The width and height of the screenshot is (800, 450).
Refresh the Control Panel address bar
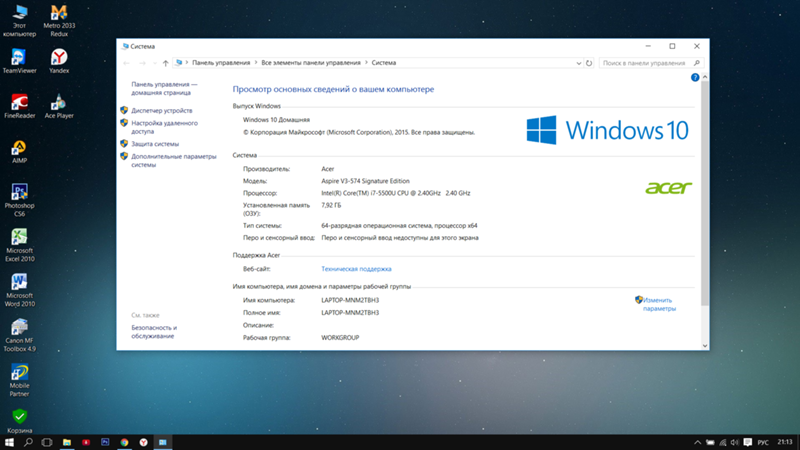click(589, 63)
